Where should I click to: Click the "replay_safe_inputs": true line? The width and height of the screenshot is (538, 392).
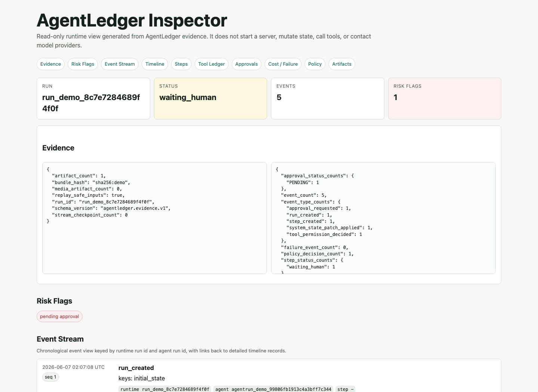pyautogui.click(x=88, y=195)
